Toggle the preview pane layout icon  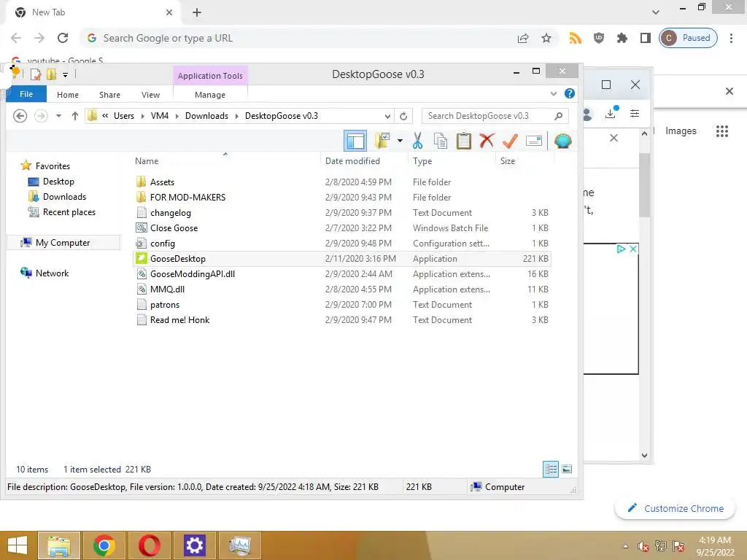point(355,141)
